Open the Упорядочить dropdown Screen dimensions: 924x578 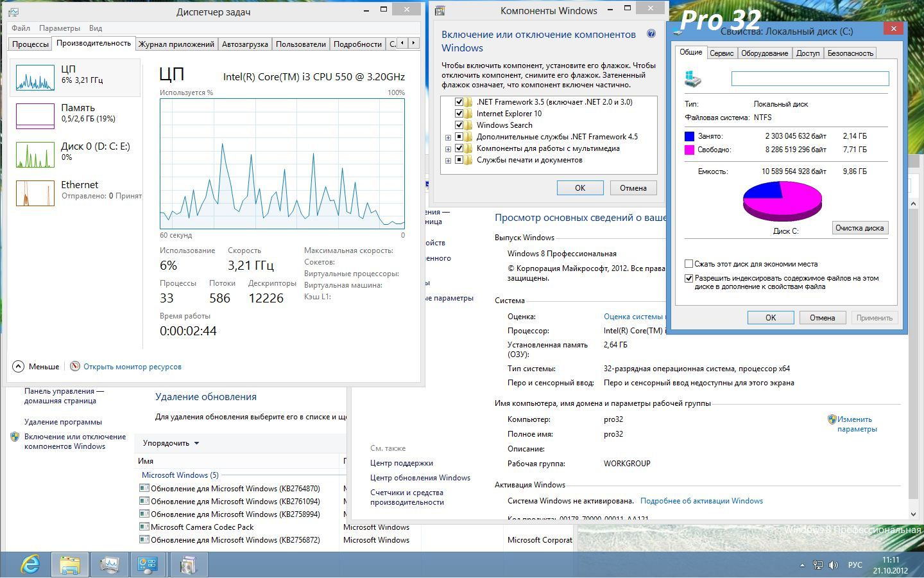click(x=171, y=443)
